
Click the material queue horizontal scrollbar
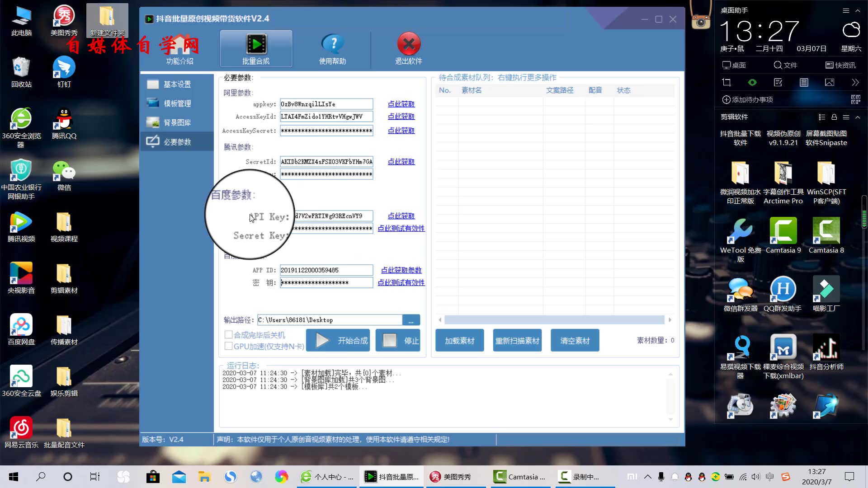(555, 320)
